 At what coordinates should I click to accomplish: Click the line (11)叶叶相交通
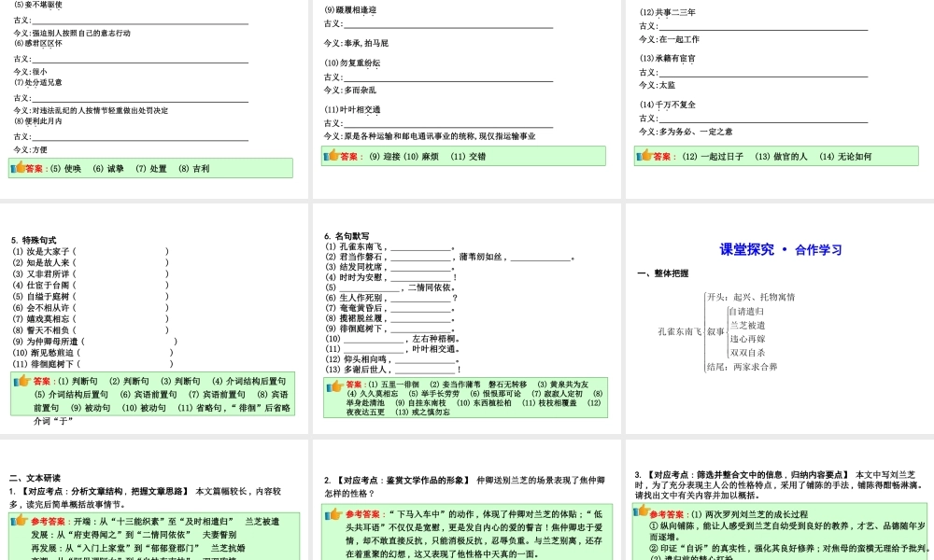(352, 110)
